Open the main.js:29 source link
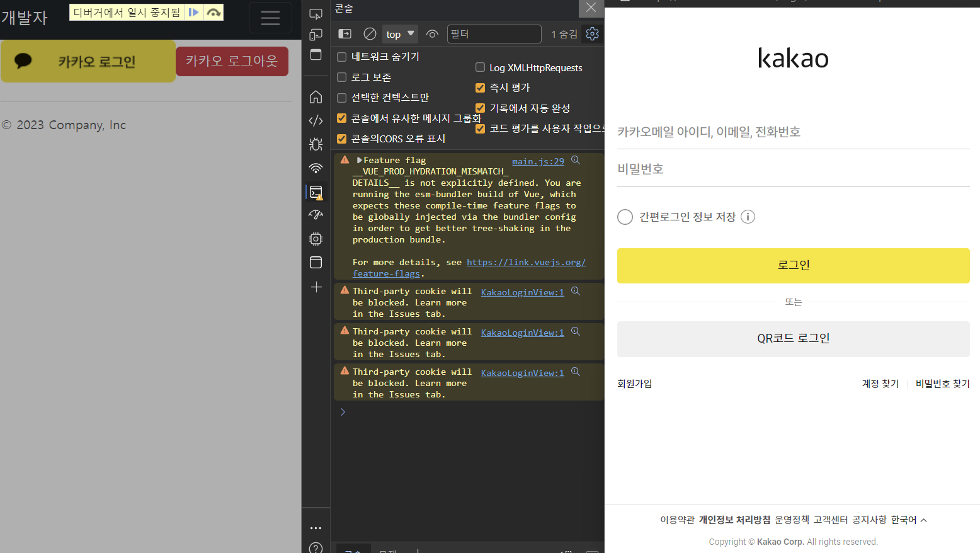Screen dimensions: 980x553 (538, 161)
